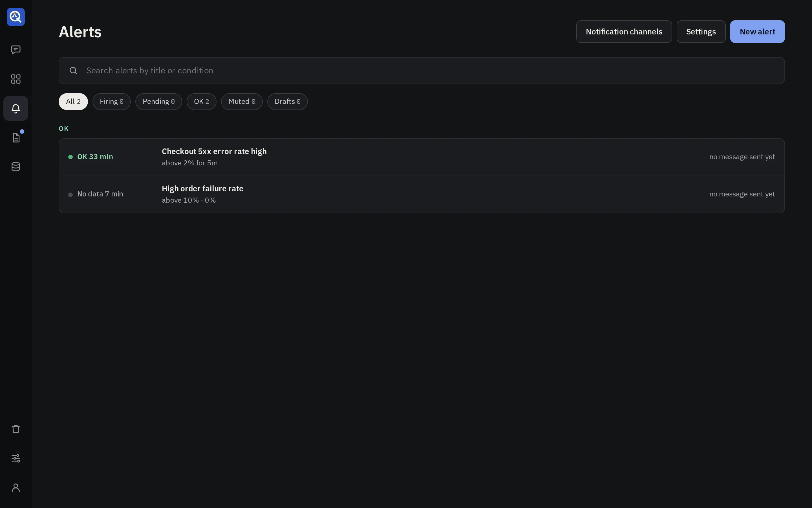Viewport: 812px width, 508px height.
Task: Show only OK alerts
Action: 201,102
